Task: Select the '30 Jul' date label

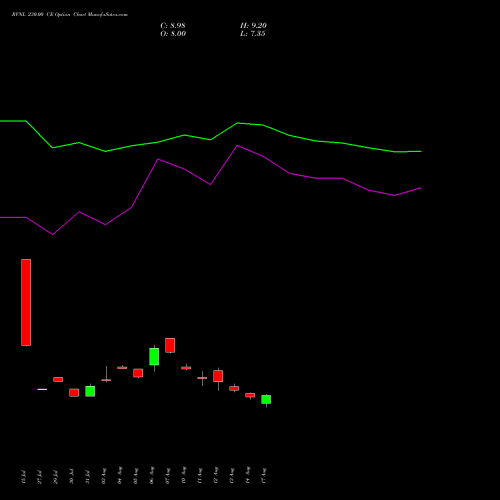Action: [x=71, y=477]
